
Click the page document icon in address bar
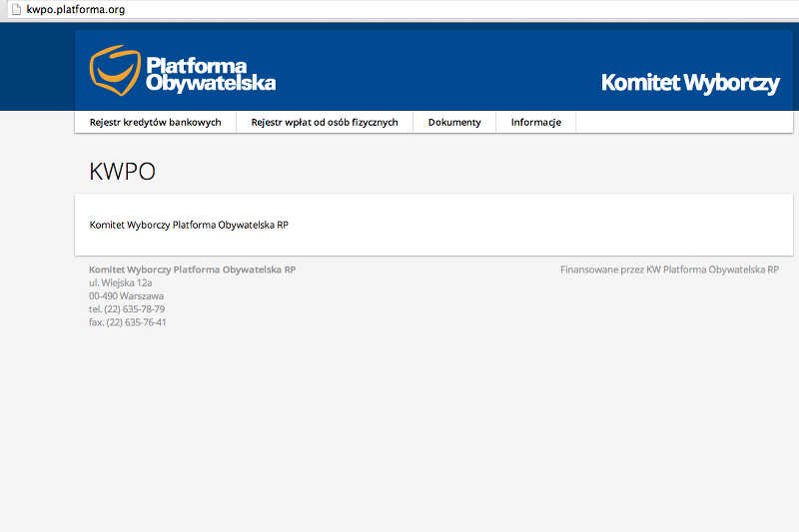click(16, 9)
